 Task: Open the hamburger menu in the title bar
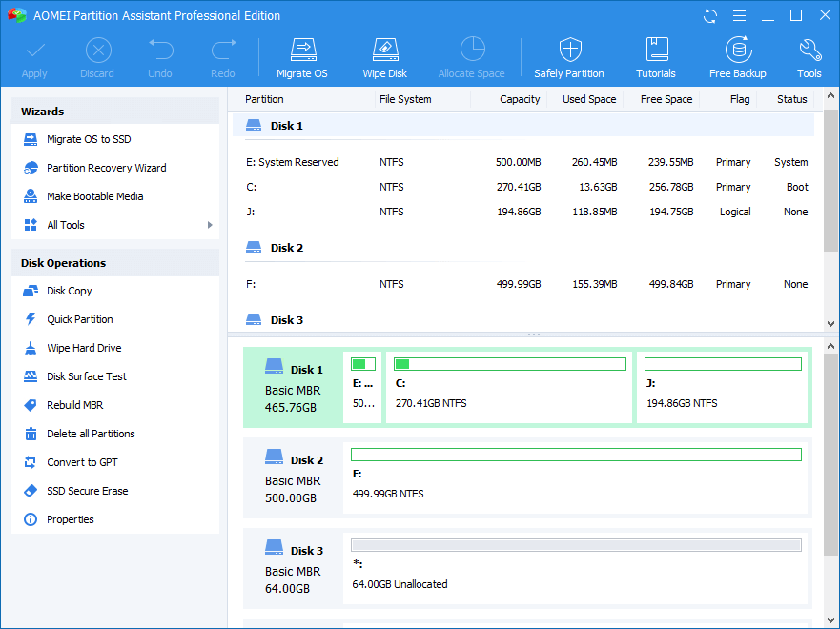click(x=739, y=16)
